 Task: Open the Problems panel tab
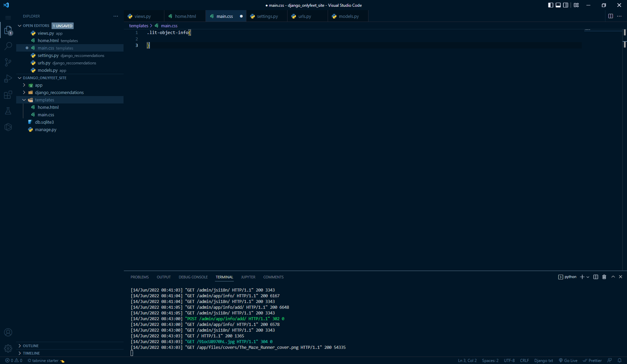point(140,277)
